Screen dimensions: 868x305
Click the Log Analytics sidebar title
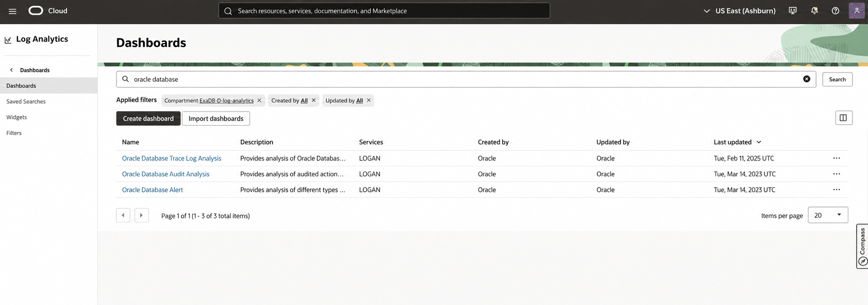point(42,39)
